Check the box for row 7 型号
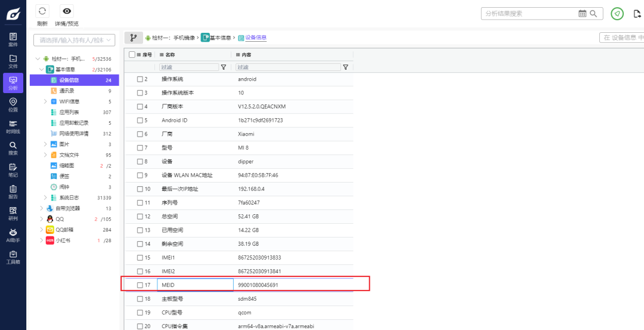This screenshot has width=644, height=330. click(x=140, y=148)
